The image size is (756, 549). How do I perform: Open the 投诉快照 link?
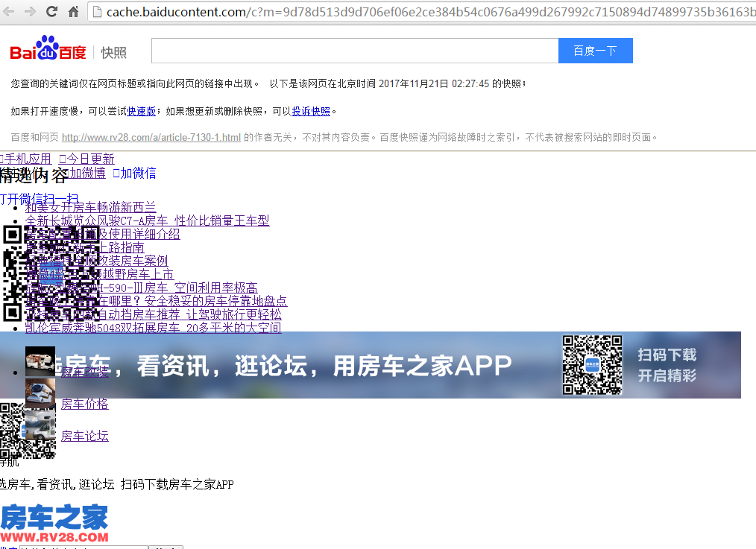(x=311, y=111)
